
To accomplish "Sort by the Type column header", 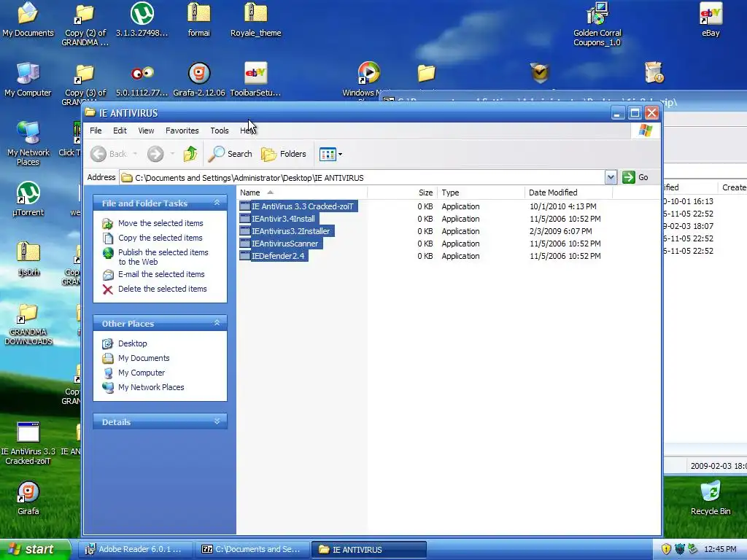I will click(x=481, y=192).
